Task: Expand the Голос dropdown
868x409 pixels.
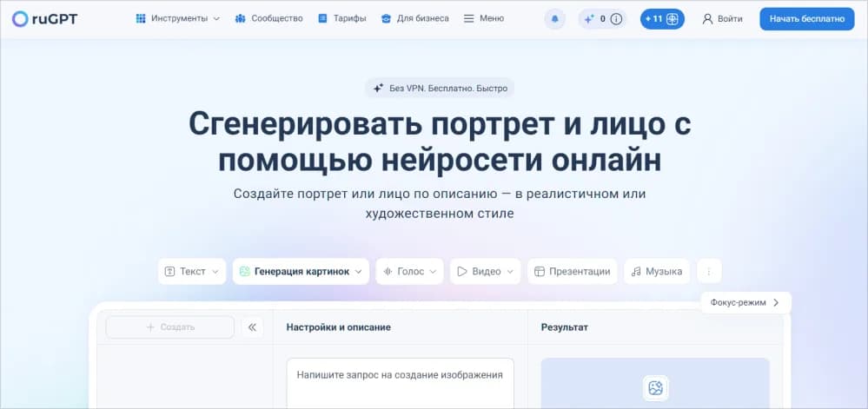Action: click(409, 271)
